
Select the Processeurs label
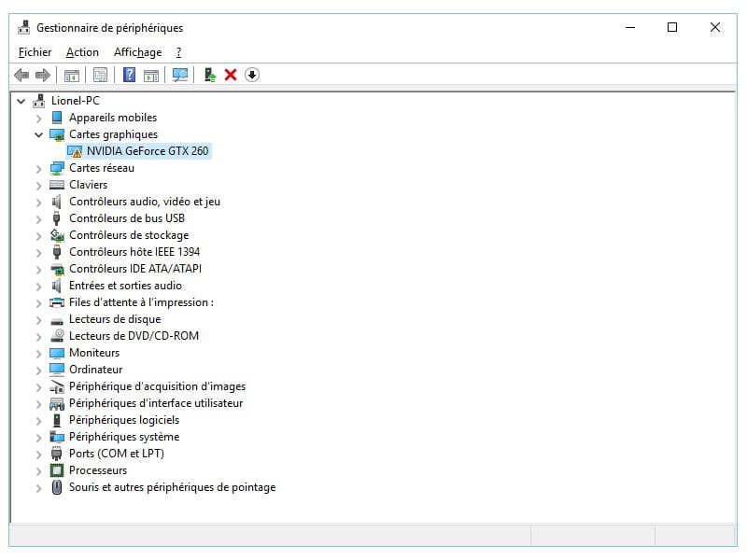tap(98, 470)
